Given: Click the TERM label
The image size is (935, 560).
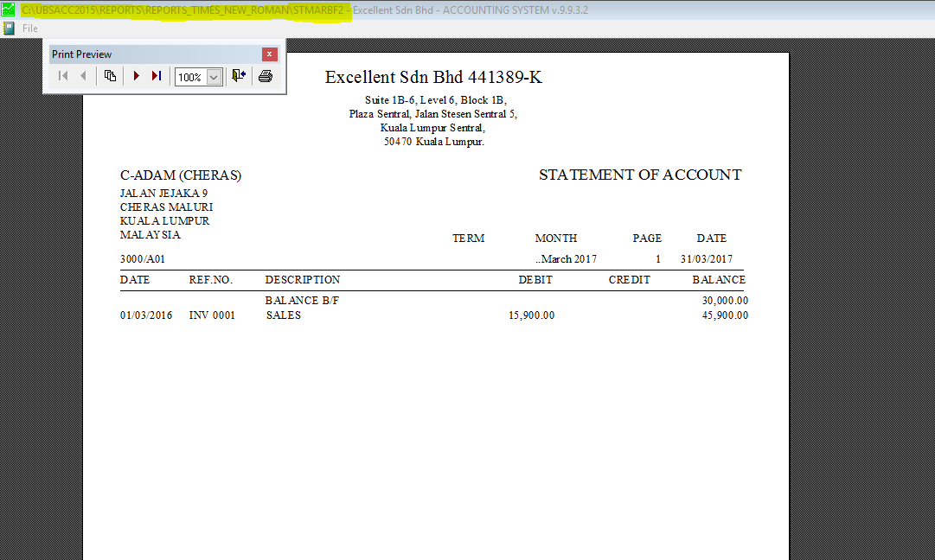Looking at the screenshot, I should pyautogui.click(x=468, y=239).
